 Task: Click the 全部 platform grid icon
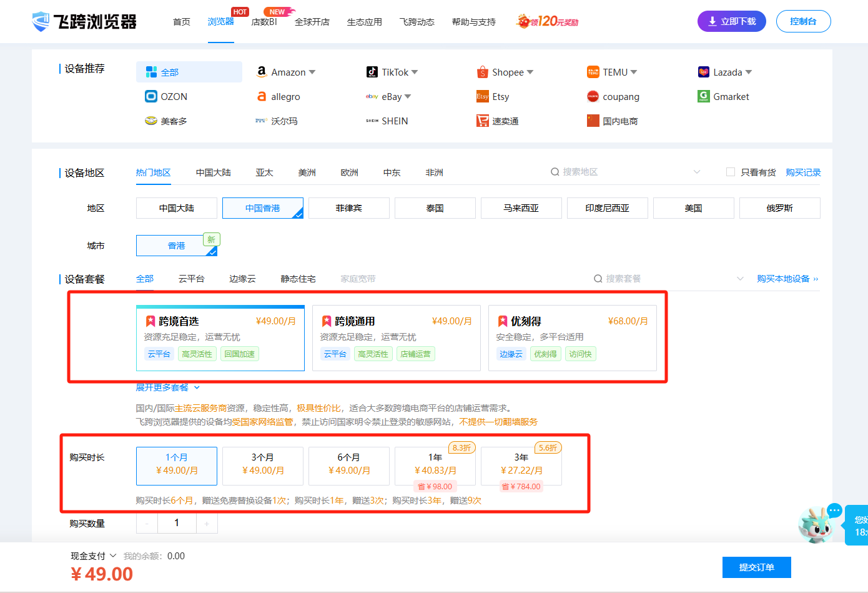pos(151,72)
